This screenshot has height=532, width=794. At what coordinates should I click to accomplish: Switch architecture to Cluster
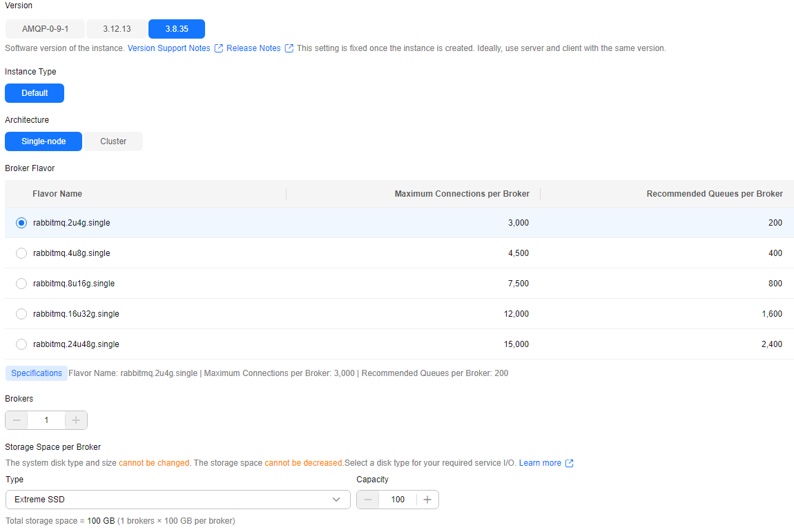pyautogui.click(x=113, y=141)
